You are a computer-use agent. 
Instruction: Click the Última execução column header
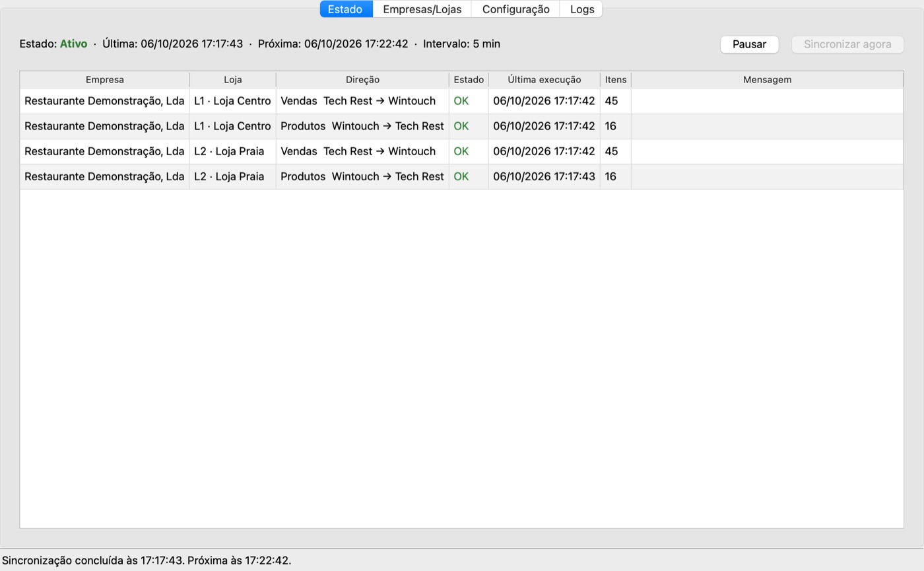tap(544, 80)
